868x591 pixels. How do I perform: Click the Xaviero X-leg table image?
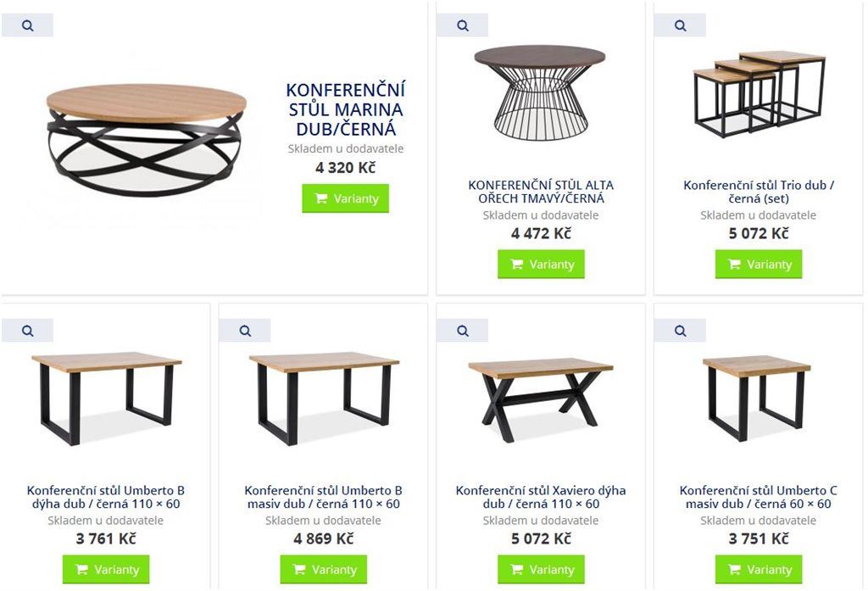(x=540, y=399)
